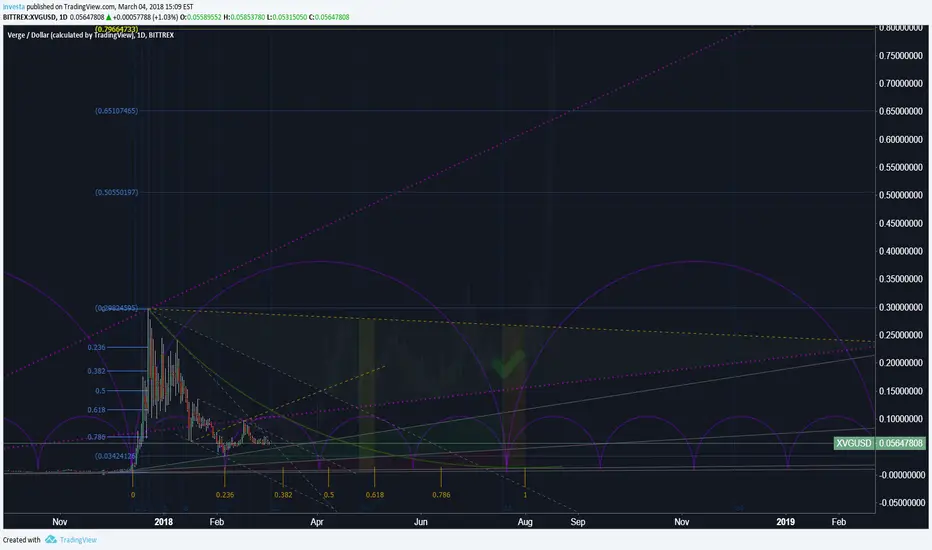Click 0.25000000 on the price axis
Image resolution: width=932 pixels, height=550 pixels.
coord(900,335)
